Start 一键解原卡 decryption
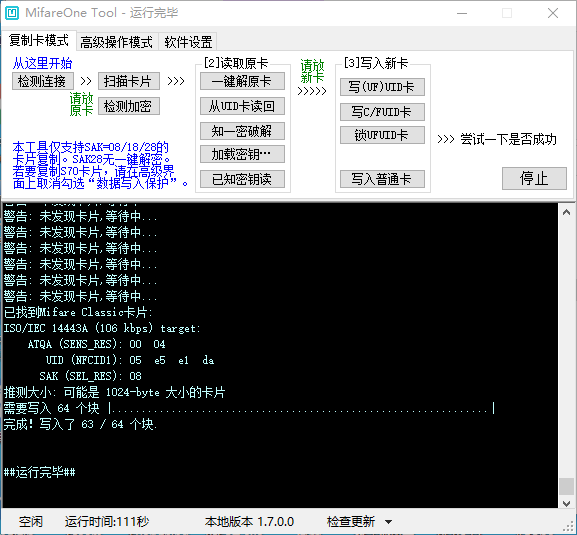577x535 pixels. coord(242,81)
